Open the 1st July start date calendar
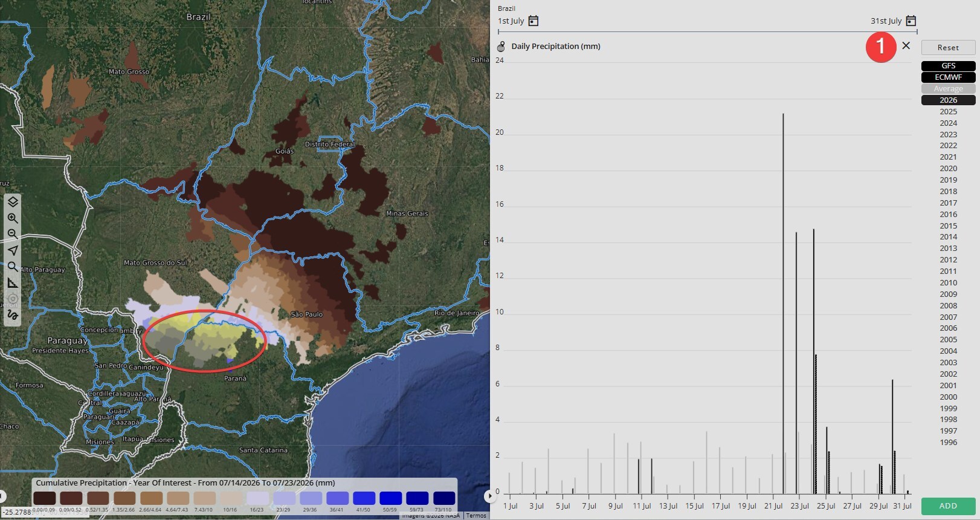980x520 pixels. point(534,21)
